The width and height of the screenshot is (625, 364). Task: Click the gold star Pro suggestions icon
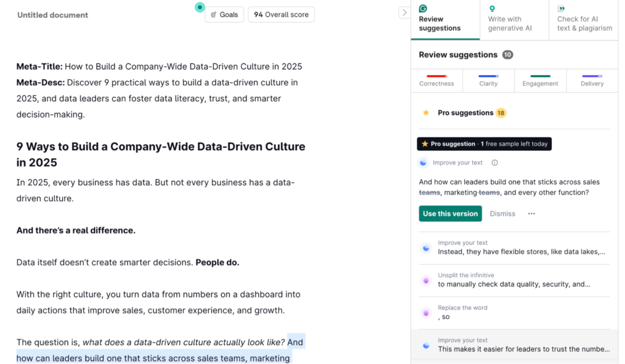coord(425,113)
